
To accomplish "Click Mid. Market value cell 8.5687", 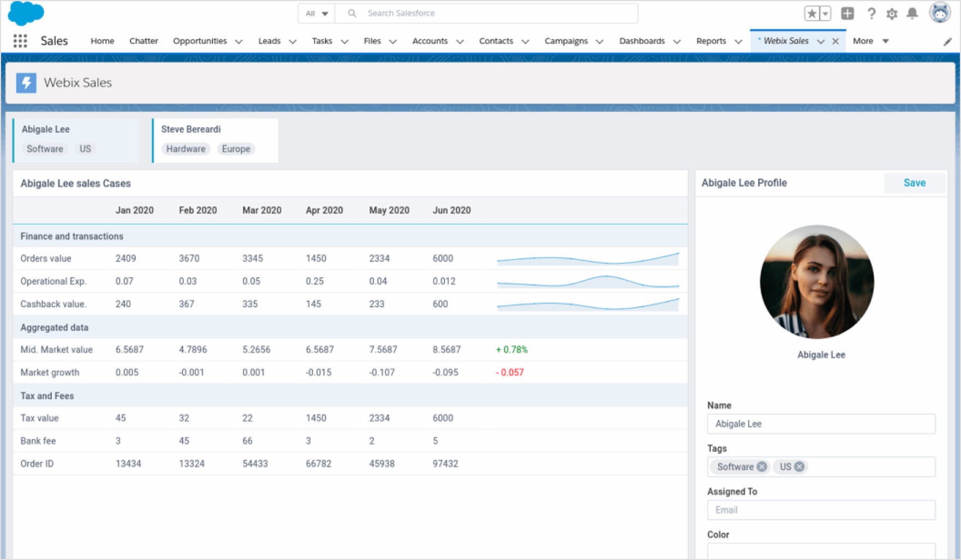I will tap(447, 350).
